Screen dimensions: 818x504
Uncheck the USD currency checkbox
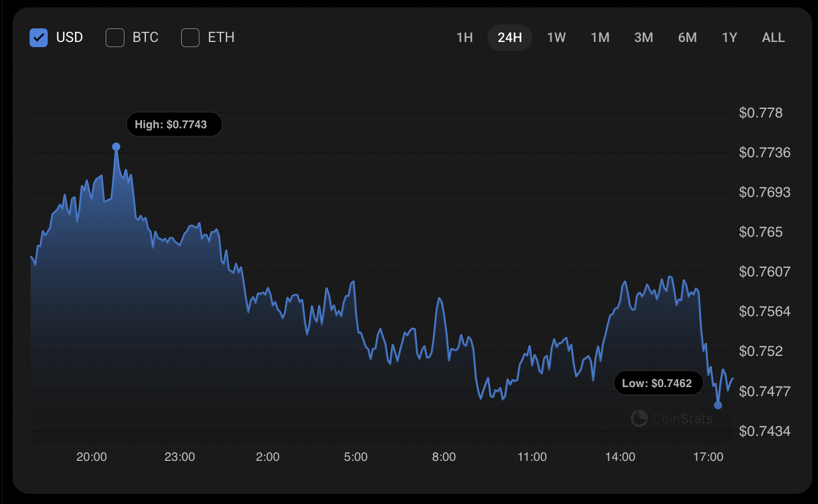39,38
